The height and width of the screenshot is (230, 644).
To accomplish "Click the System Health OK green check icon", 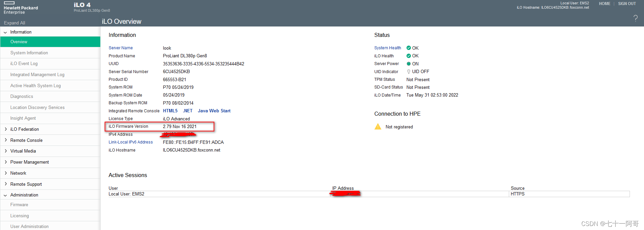I will (409, 48).
